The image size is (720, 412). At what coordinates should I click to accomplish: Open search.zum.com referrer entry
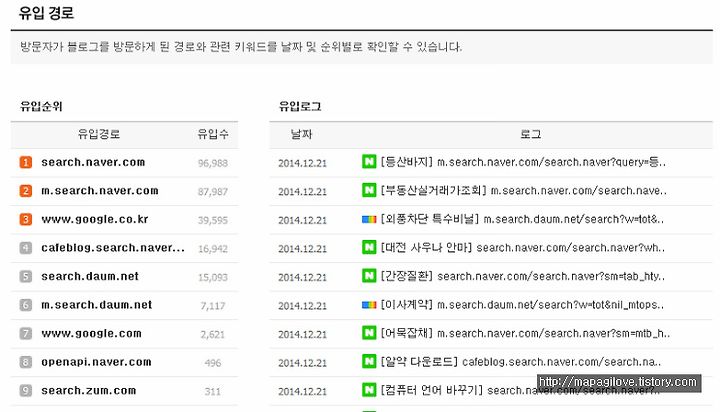(89, 390)
